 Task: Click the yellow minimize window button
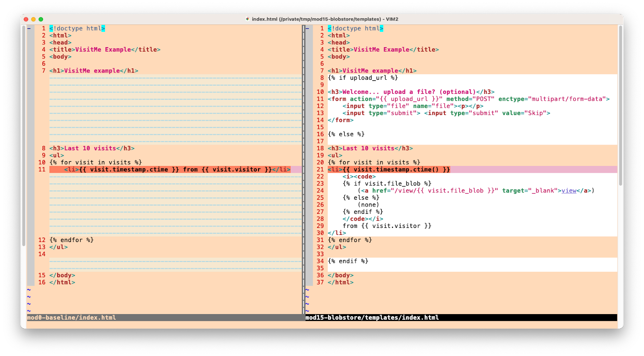(x=33, y=19)
